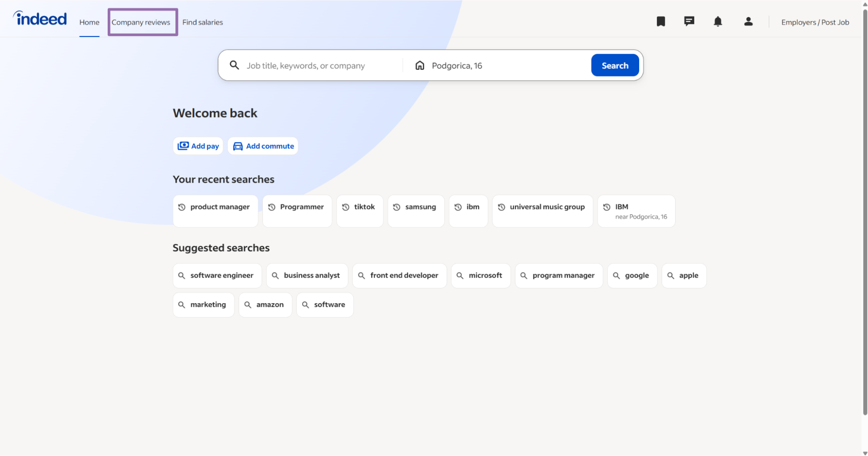Rerun recent search samsung
This screenshot has height=456, width=868.
[416, 211]
